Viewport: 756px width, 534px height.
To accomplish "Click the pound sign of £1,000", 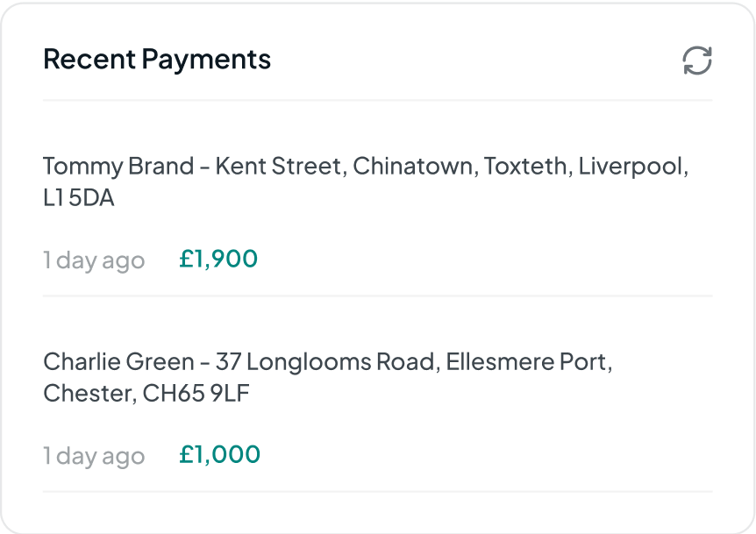I will pyautogui.click(x=186, y=454).
